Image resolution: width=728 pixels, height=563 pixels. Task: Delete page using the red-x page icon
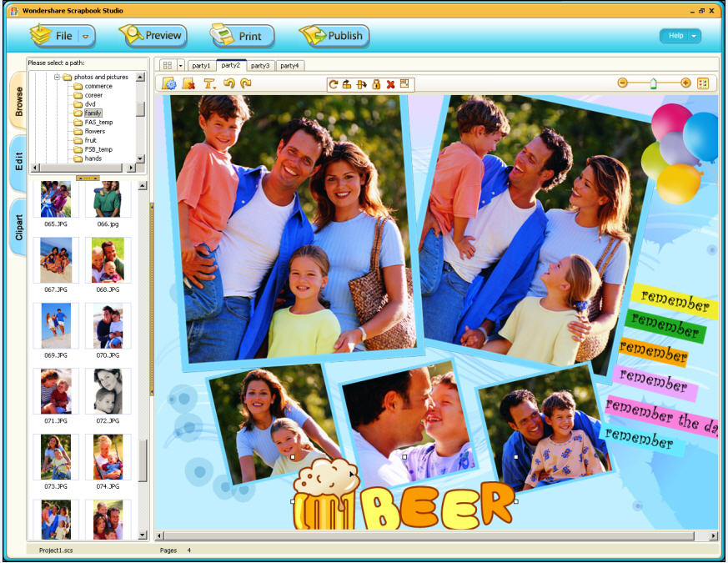click(x=188, y=83)
